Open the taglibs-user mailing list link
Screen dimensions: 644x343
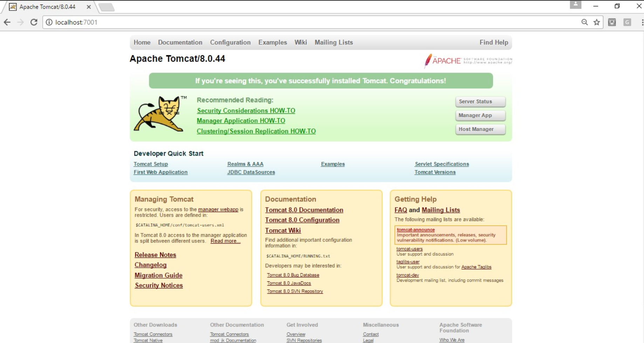pos(408,262)
